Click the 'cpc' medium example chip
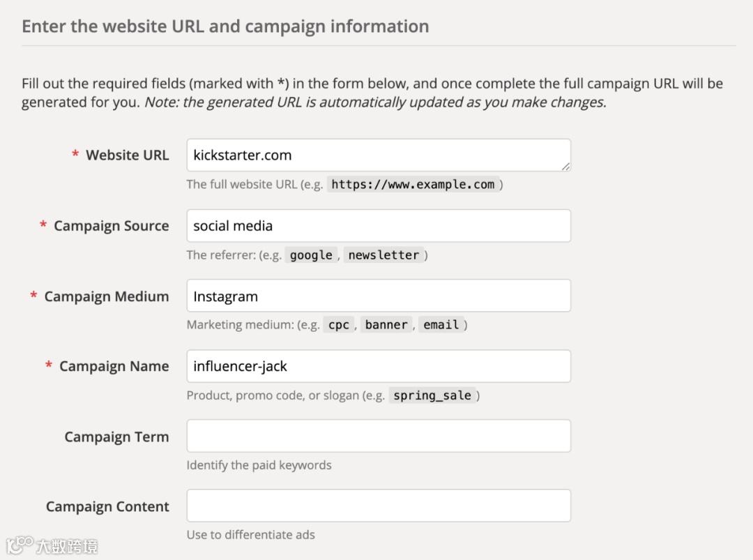 (339, 325)
